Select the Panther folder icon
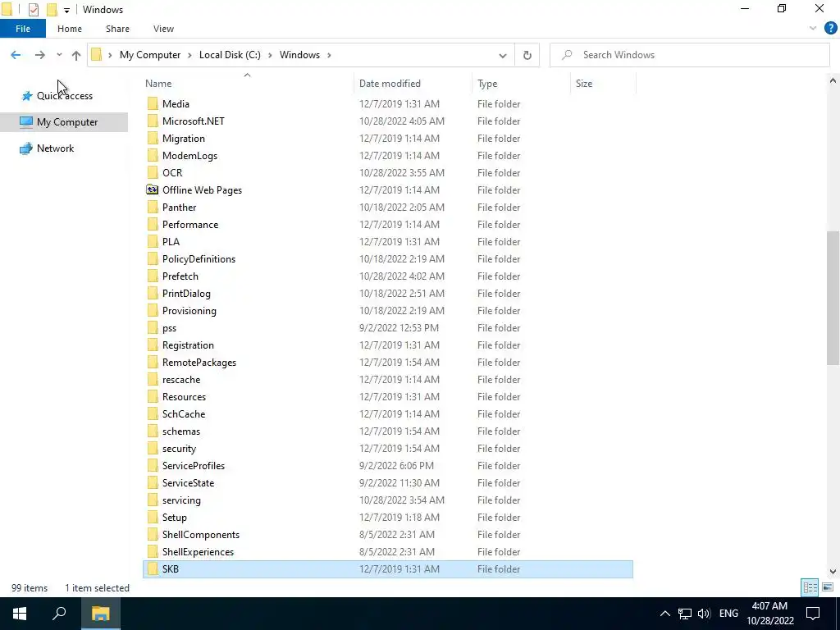 [x=153, y=208]
